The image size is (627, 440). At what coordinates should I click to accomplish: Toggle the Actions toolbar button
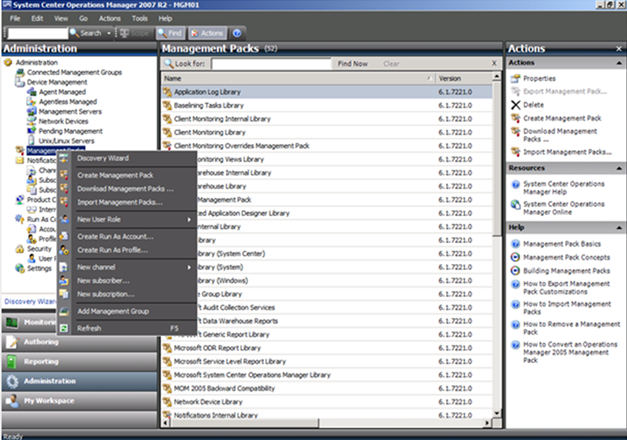[207, 33]
